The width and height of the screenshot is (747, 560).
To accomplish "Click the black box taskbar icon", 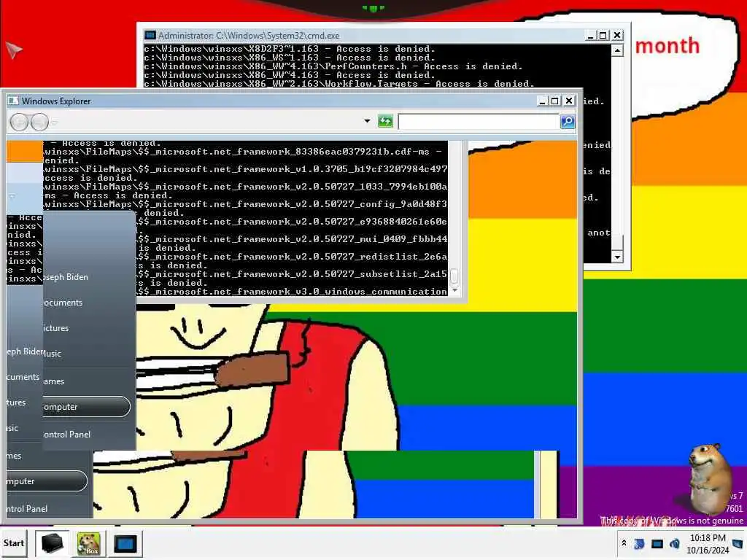I will pos(53,543).
